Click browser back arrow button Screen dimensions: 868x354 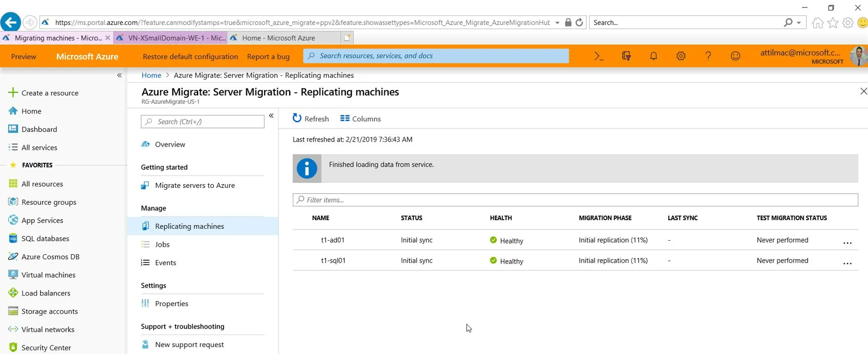(x=10, y=22)
